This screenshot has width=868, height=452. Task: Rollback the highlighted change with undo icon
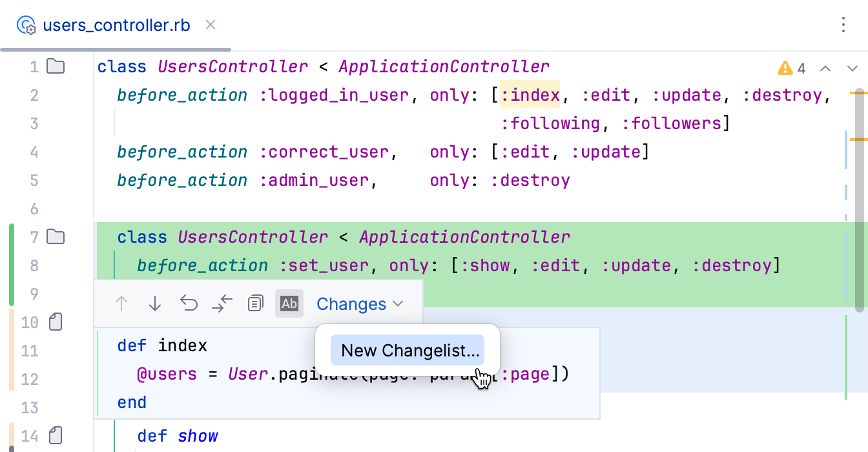click(189, 303)
